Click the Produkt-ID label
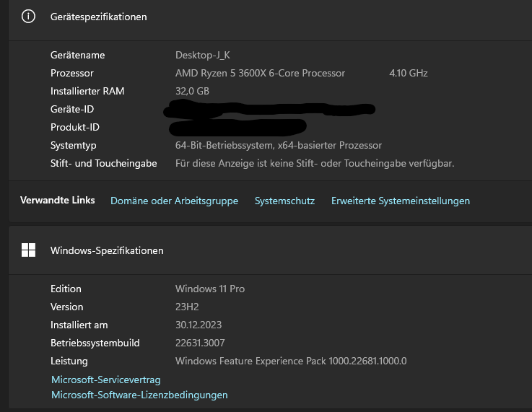This screenshot has width=532, height=412. coord(74,127)
